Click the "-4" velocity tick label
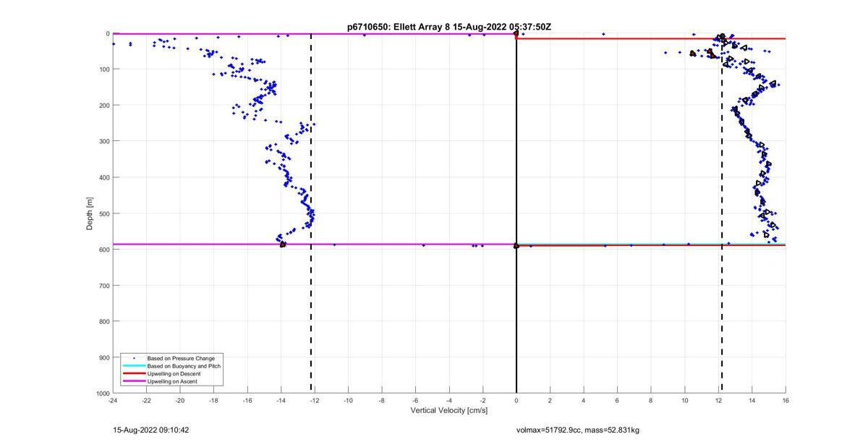This screenshot has width=868, height=442. tap(449, 400)
